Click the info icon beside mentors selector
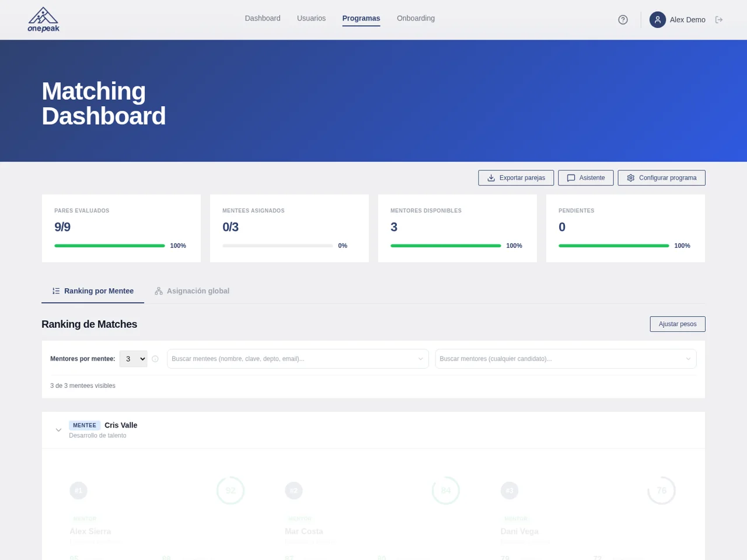Viewport: 747px width, 560px height. 155,359
